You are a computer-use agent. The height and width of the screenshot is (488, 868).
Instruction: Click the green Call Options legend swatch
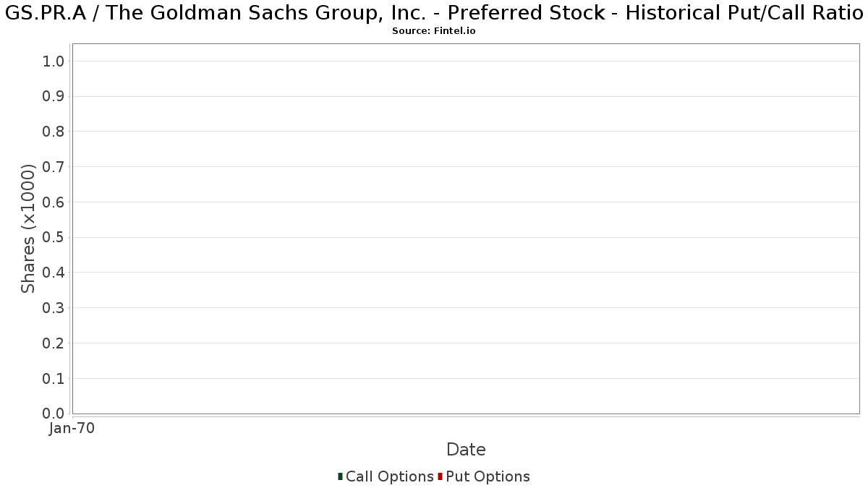340,476
